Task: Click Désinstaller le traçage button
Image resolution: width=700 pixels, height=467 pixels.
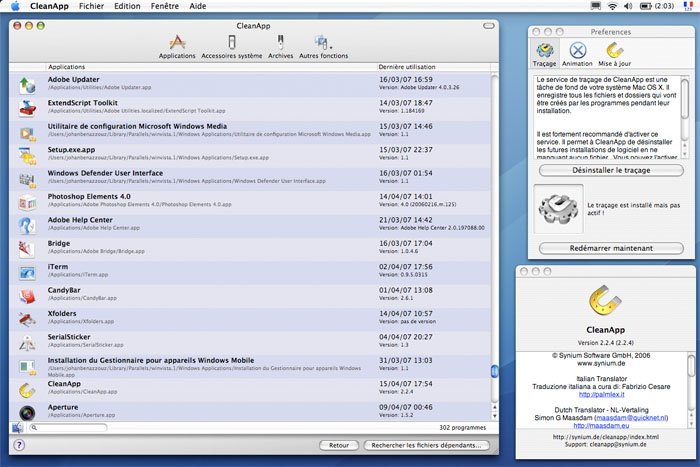Action: point(611,170)
